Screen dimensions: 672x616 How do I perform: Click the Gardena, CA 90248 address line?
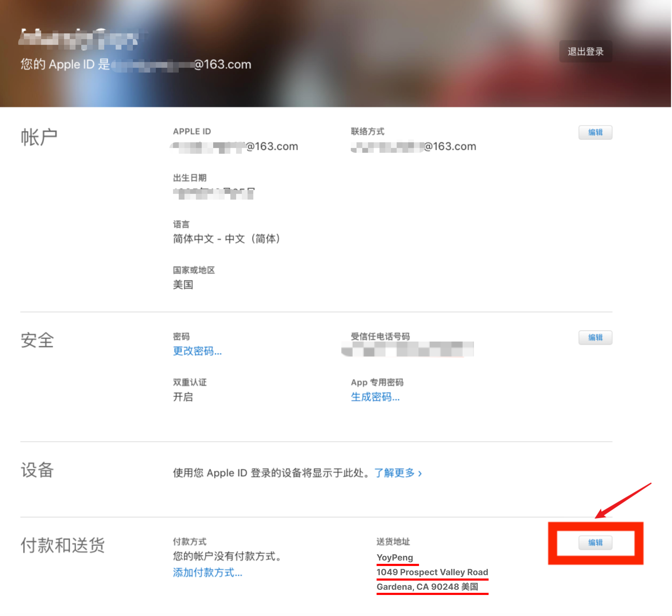[427, 587]
